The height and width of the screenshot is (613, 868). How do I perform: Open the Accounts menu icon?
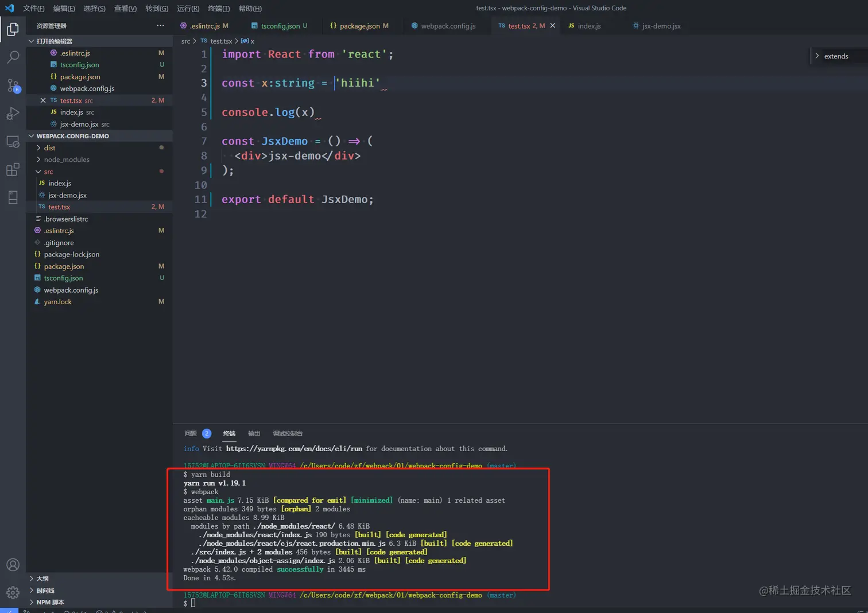[13, 565]
